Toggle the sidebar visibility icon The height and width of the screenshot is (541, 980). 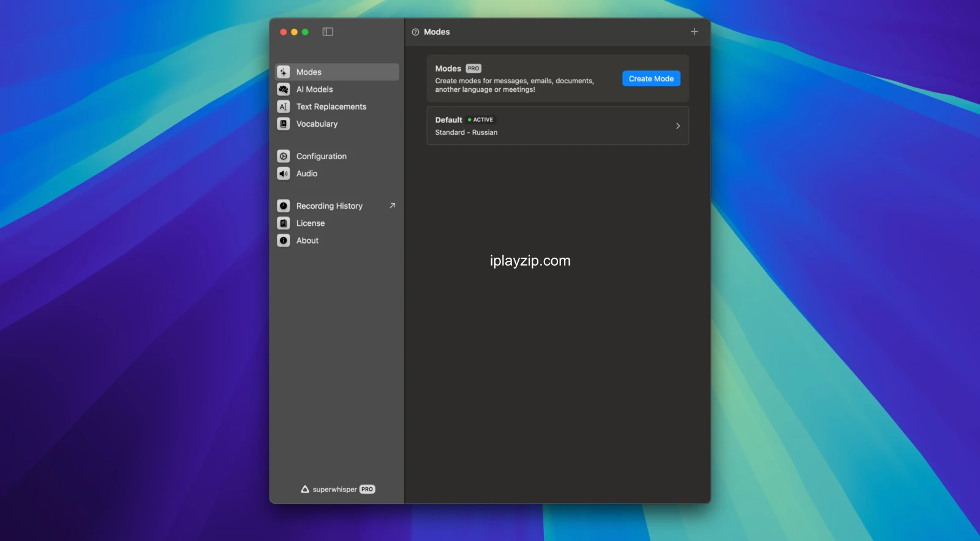[x=328, y=32]
